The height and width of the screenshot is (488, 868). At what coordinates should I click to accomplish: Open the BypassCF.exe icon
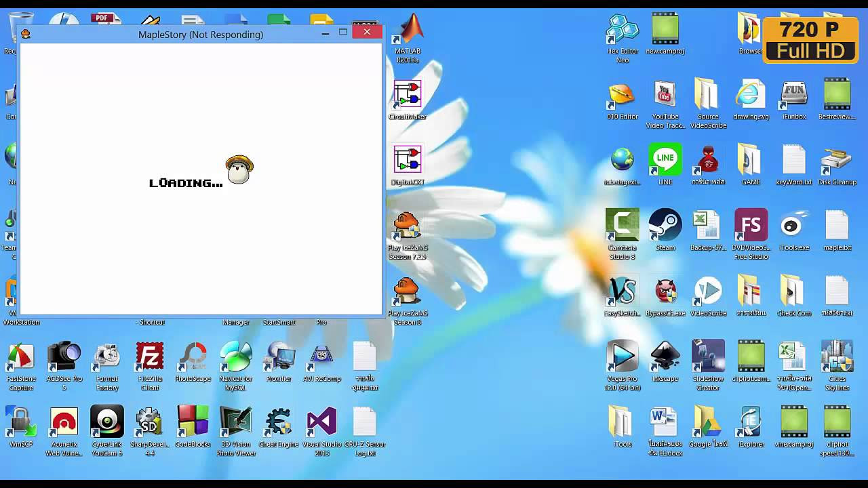click(665, 293)
